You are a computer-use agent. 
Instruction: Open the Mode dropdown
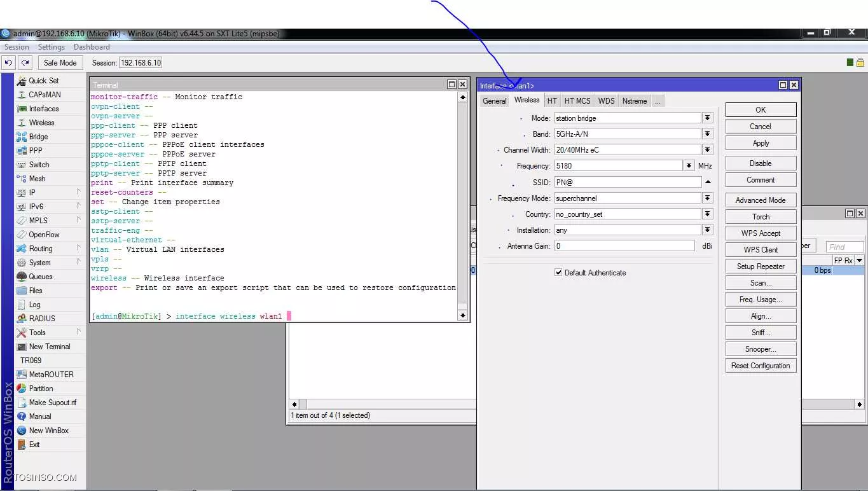pyautogui.click(x=707, y=118)
